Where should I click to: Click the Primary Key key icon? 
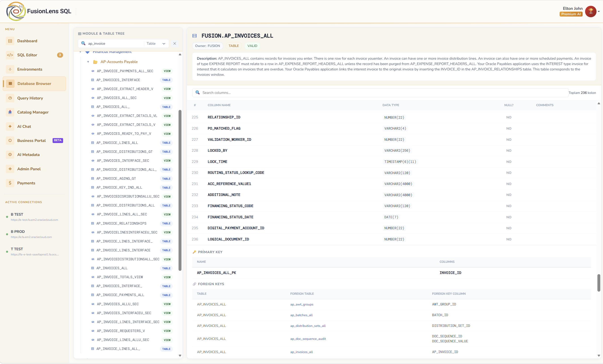click(x=194, y=252)
